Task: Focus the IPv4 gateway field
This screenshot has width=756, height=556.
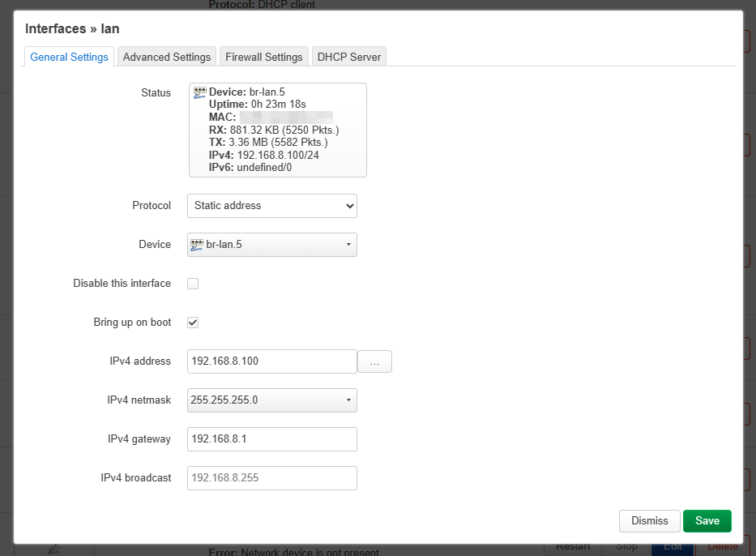Action: tap(271, 439)
